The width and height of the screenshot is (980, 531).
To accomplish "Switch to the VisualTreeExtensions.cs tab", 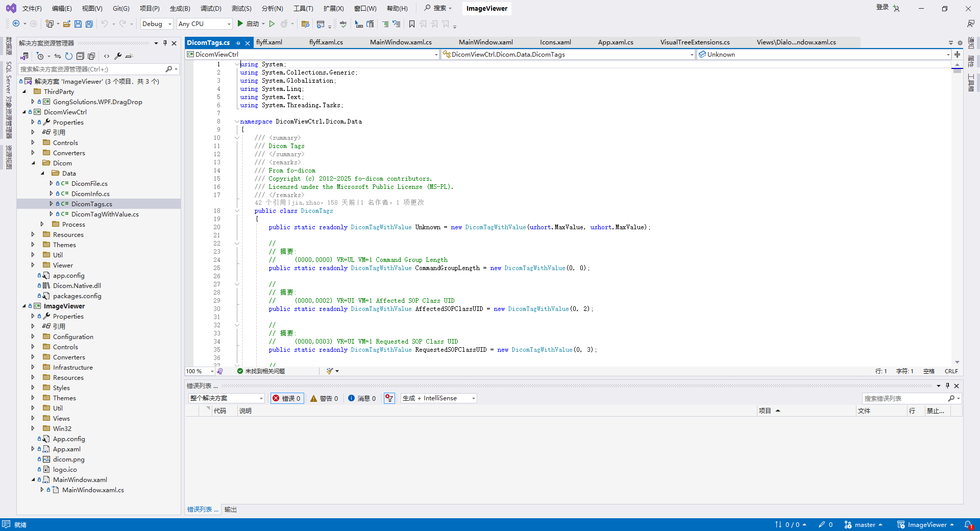I will tap(695, 42).
